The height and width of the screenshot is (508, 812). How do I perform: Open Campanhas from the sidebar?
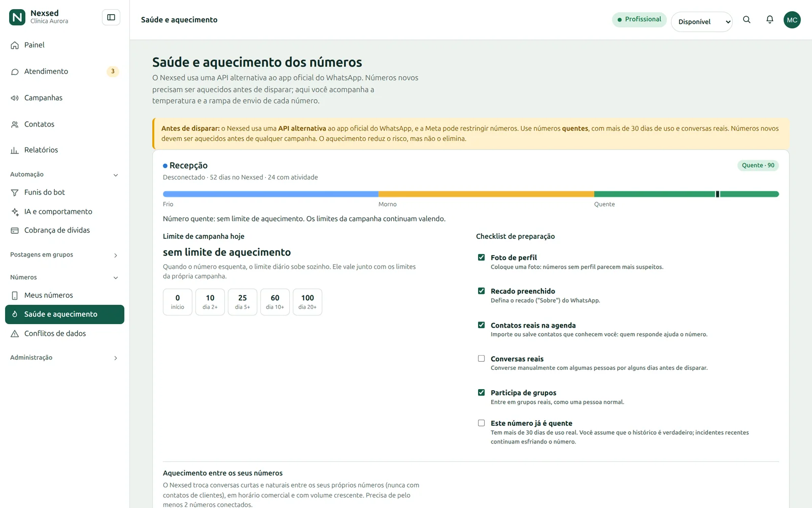click(64, 98)
